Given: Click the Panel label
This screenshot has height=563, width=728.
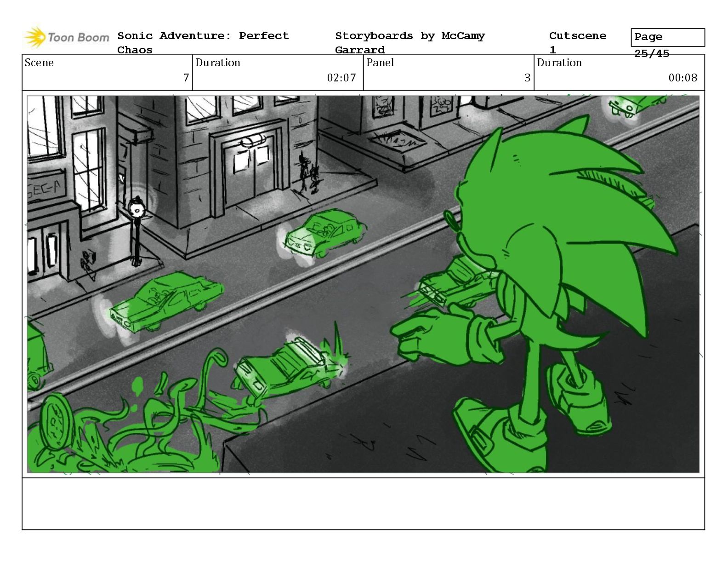Looking at the screenshot, I should (380, 63).
